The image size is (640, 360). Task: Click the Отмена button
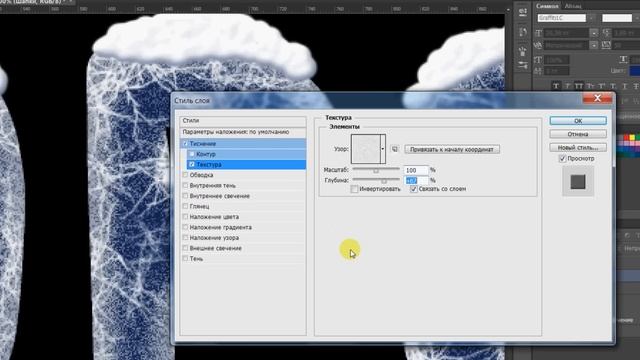[x=578, y=134]
